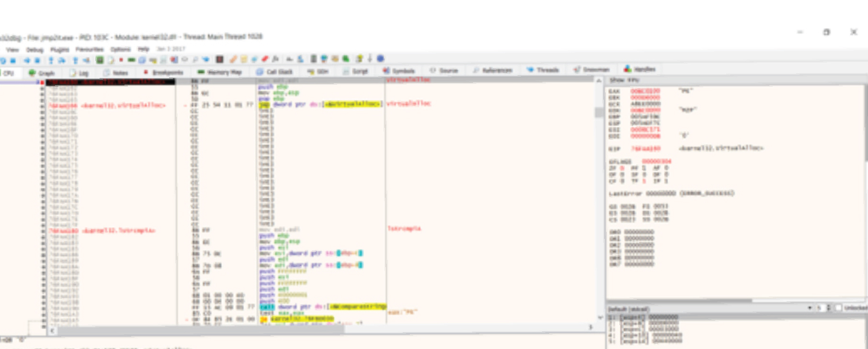Open the Debug menu
This screenshot has height=349, width=868.
pyautogui.click(x=34, y=49)
